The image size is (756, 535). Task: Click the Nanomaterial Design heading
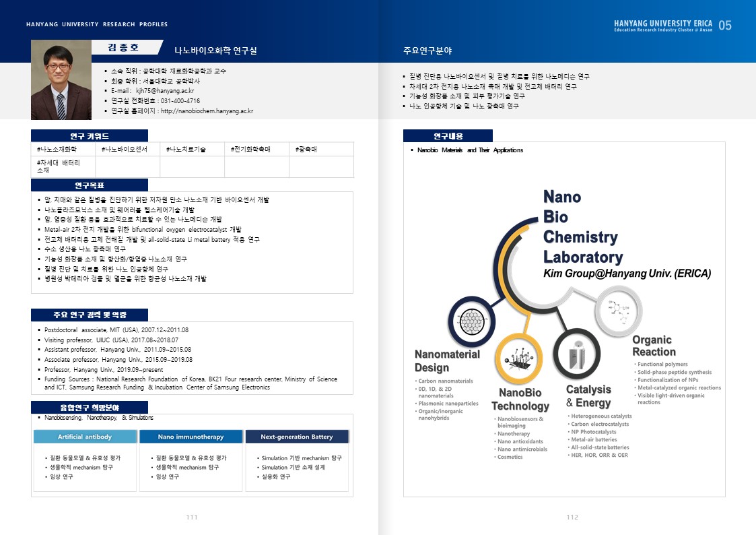[x=447, y=361]
